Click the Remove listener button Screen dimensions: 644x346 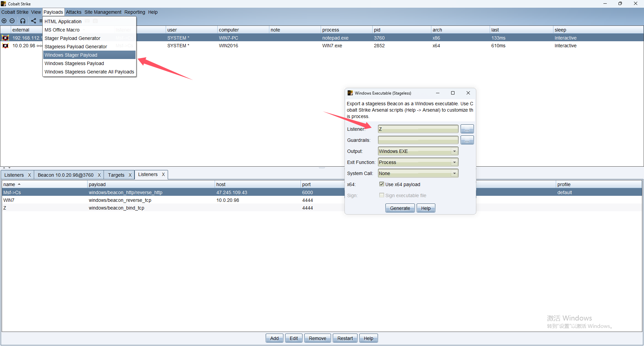(x=318, y=338)
